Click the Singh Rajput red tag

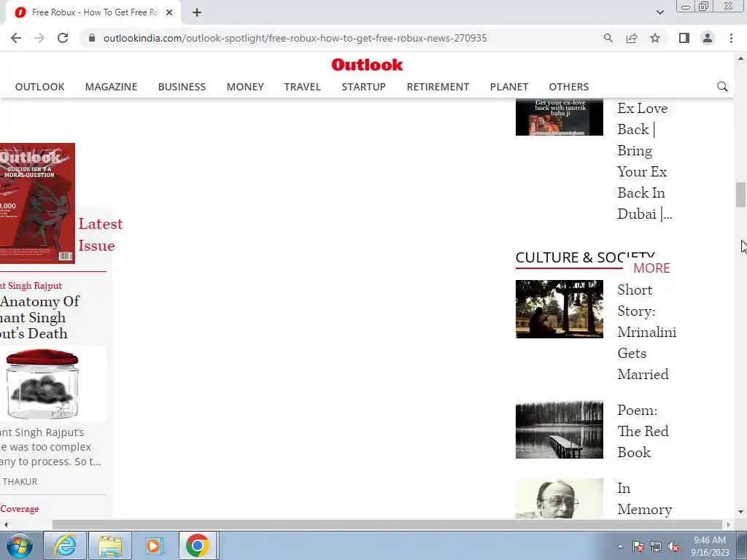(31, 286)
